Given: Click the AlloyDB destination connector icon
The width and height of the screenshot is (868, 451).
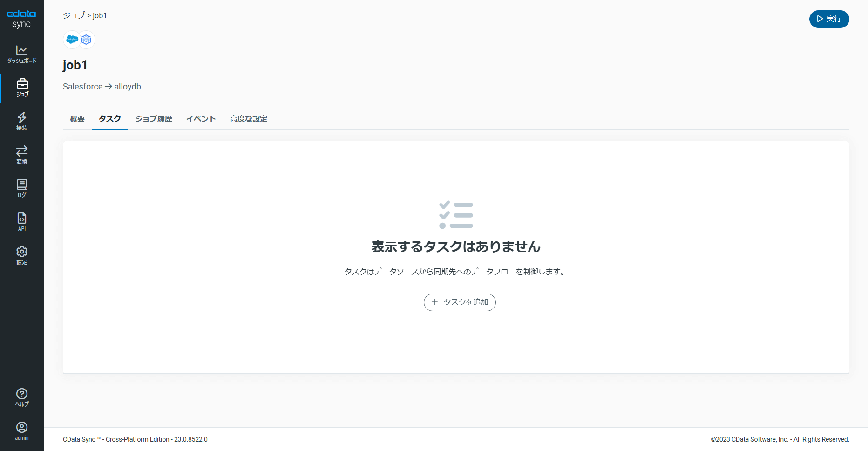Looking at the screenshot, I should pyautogui.click(x=86, y=40).
